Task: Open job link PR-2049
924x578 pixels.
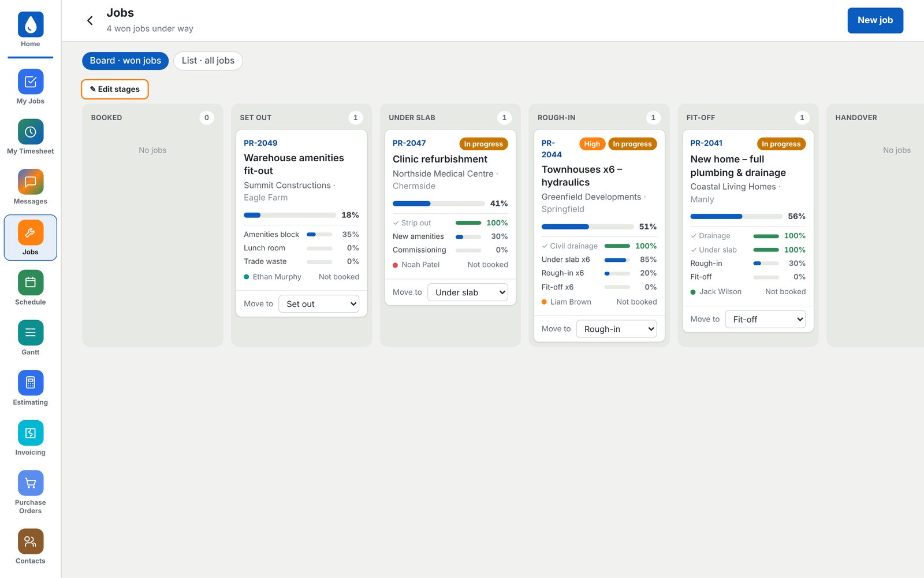Action: [x=260, y=143]
